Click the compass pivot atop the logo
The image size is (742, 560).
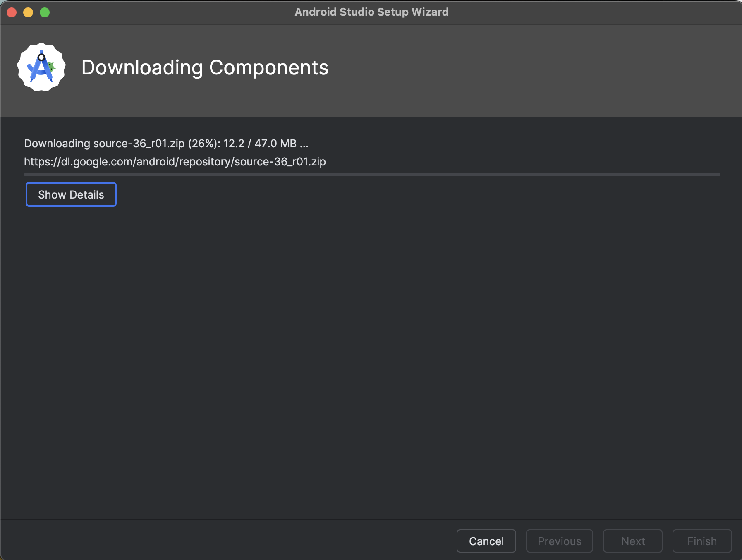[x=41, y=57]
